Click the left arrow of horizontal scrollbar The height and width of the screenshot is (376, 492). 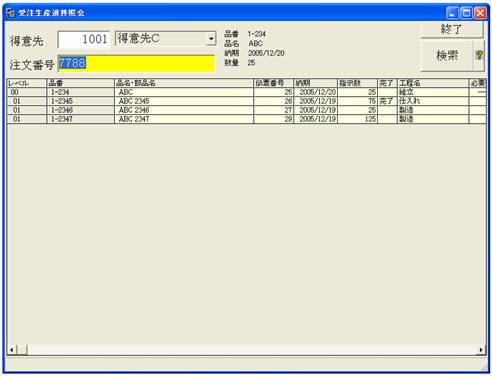point(12,350)
